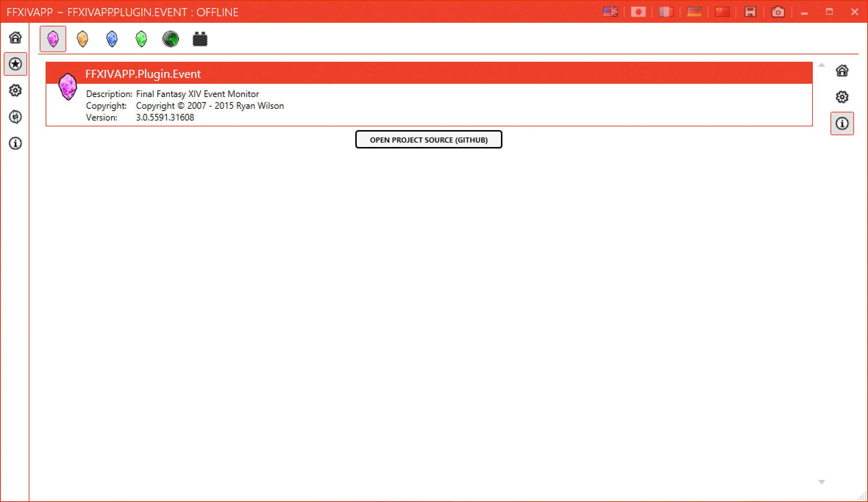
Task: Open main Settings gear in left sidebar
Action: (x=15, y=90)
